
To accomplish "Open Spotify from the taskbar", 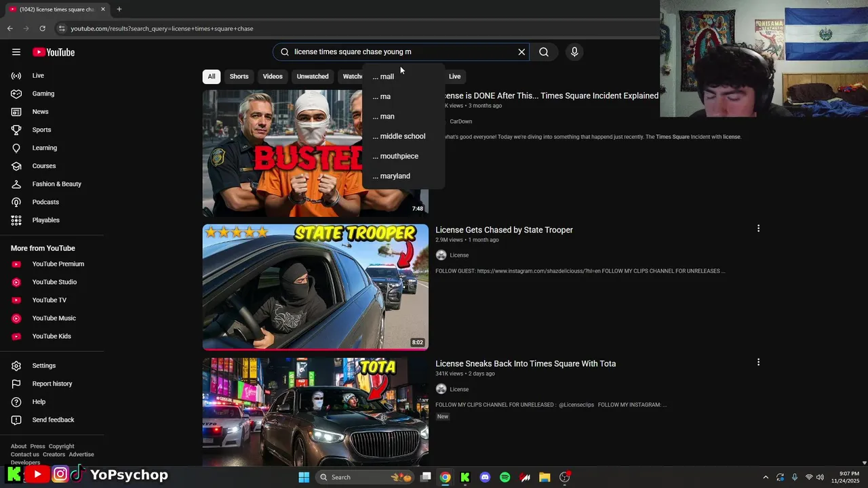I will (505, 477).
